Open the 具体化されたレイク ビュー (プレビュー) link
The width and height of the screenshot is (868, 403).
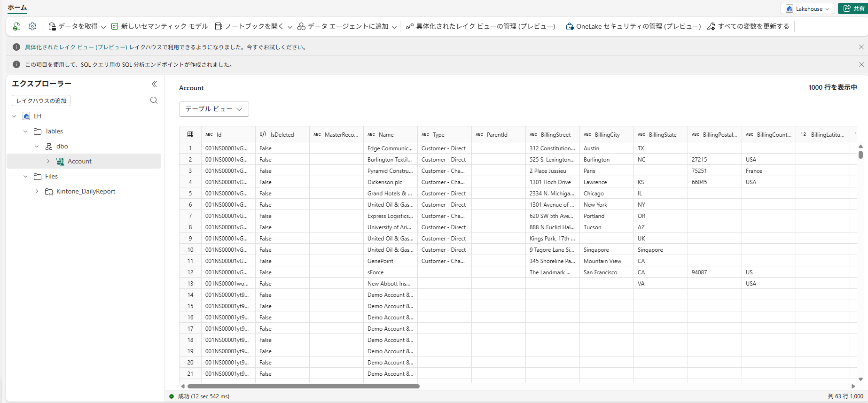tap(76, 47)
